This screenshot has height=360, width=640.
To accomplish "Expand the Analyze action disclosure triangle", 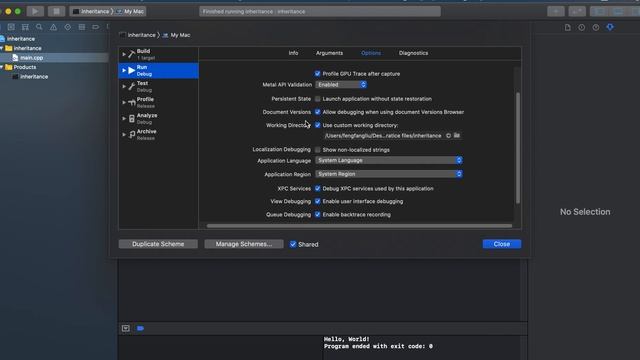I will tap(124, 118).
